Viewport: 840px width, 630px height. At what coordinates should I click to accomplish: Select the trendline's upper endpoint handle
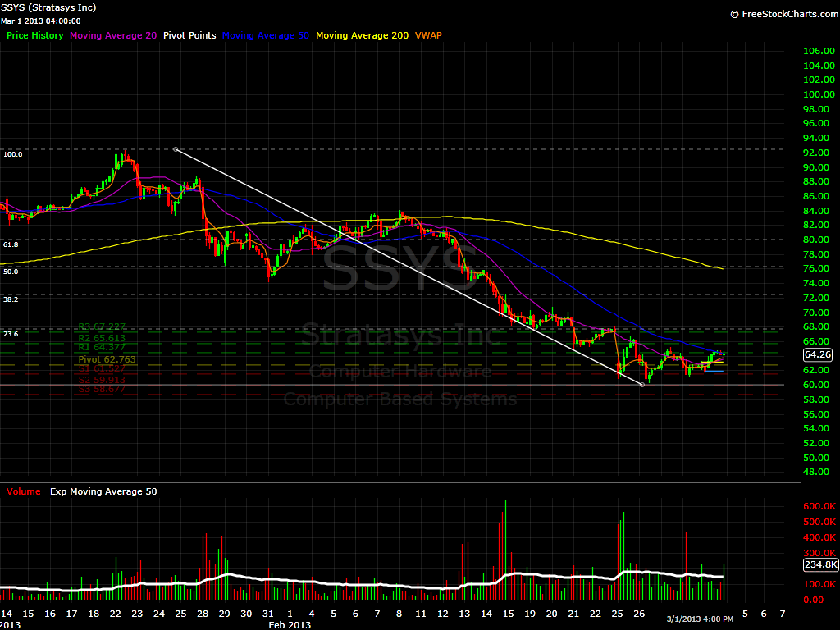175,149
